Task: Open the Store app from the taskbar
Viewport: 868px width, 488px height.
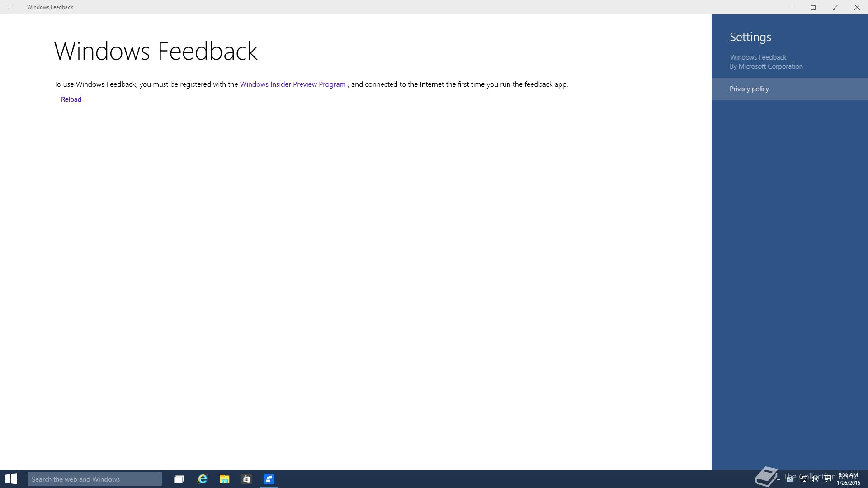Action: (246, 479)
